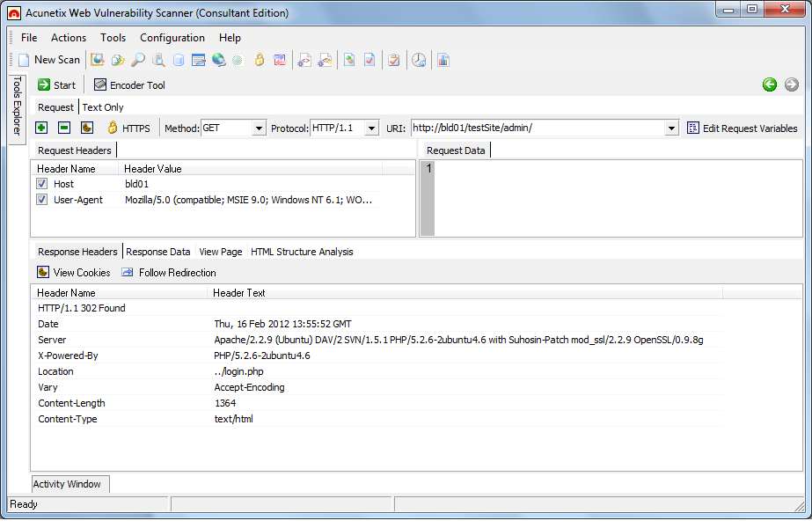812x528 pixels.
Task: Click the green Start button
Action: [57, 85]
